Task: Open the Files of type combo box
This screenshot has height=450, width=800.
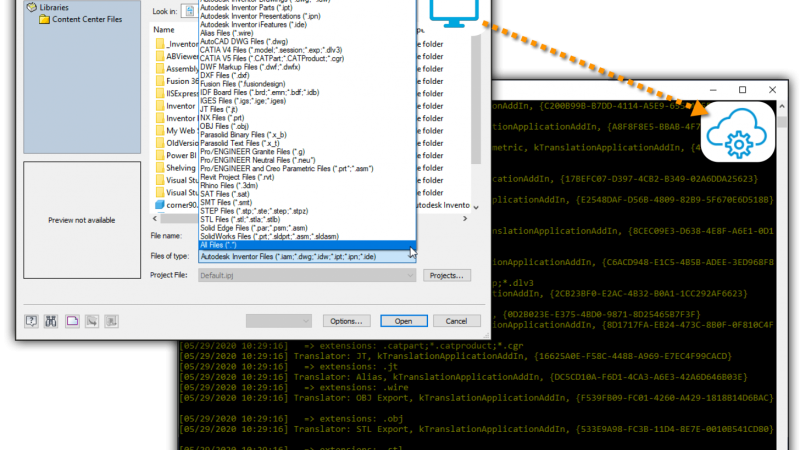Action: [307, 257]
